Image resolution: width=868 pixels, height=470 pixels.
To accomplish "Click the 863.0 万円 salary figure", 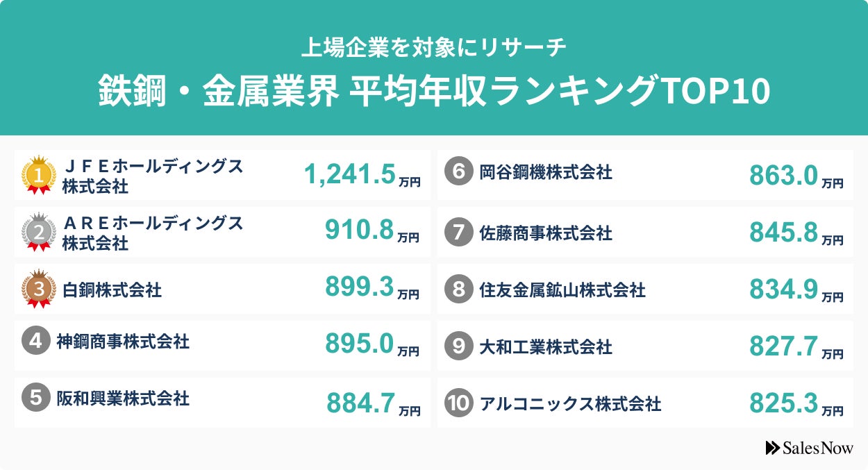I will pos(796,175).
